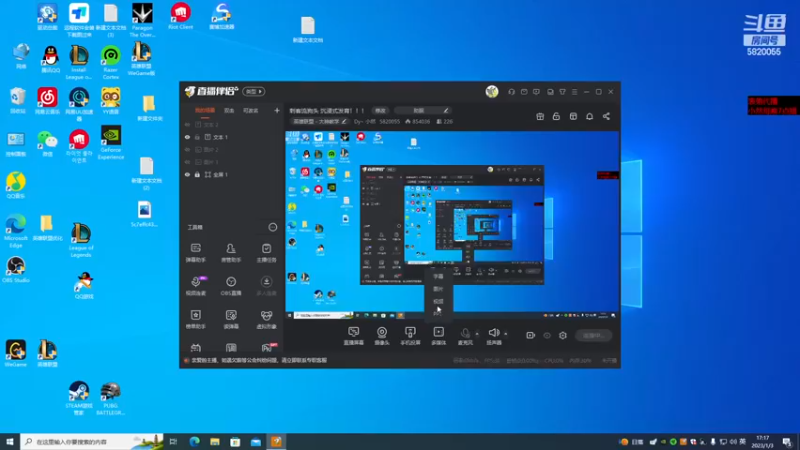Viewport: 800px width, 450px height.
Task: Edit the stream category pencil field
Action: (319, 121)
